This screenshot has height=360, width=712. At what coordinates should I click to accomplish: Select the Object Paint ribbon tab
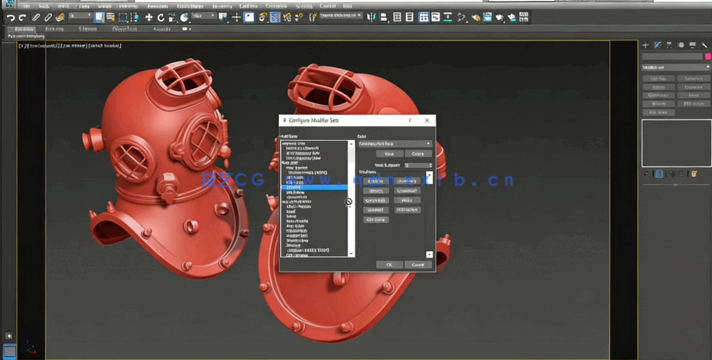(124, 29)
